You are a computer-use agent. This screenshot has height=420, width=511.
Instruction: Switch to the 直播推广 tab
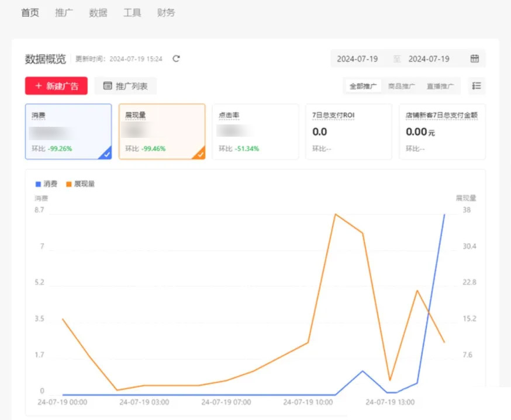440,86
